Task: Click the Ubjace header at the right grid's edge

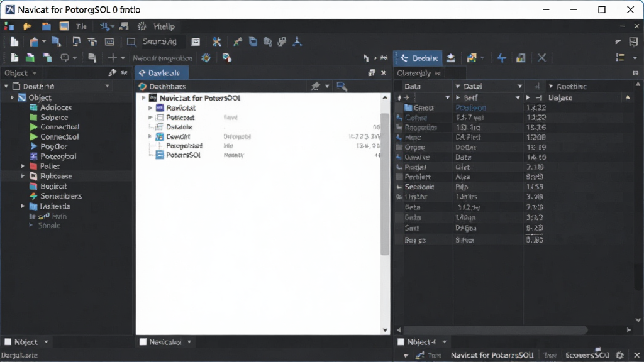Action: click(x=560, y=97)
